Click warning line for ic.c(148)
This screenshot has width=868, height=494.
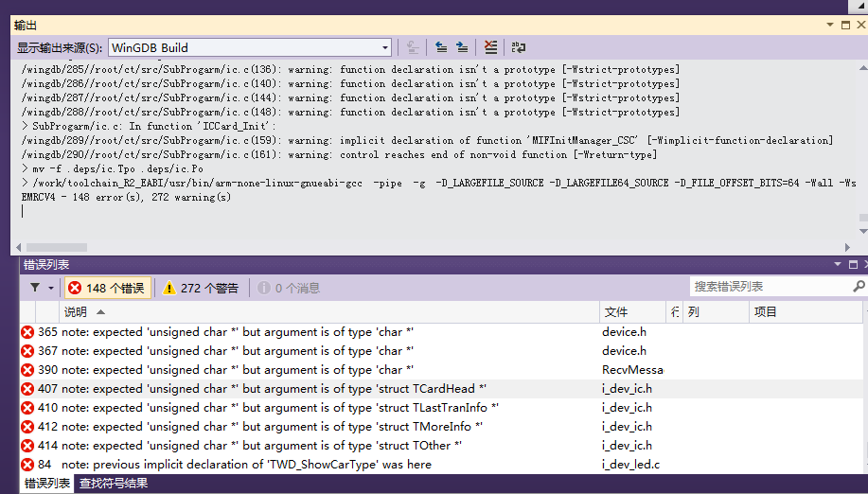350,113
